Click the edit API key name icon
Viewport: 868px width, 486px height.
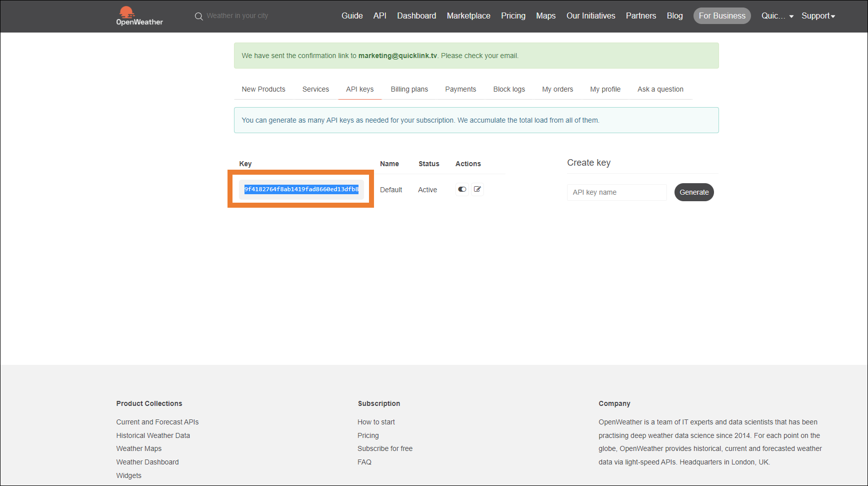point(477,189)
